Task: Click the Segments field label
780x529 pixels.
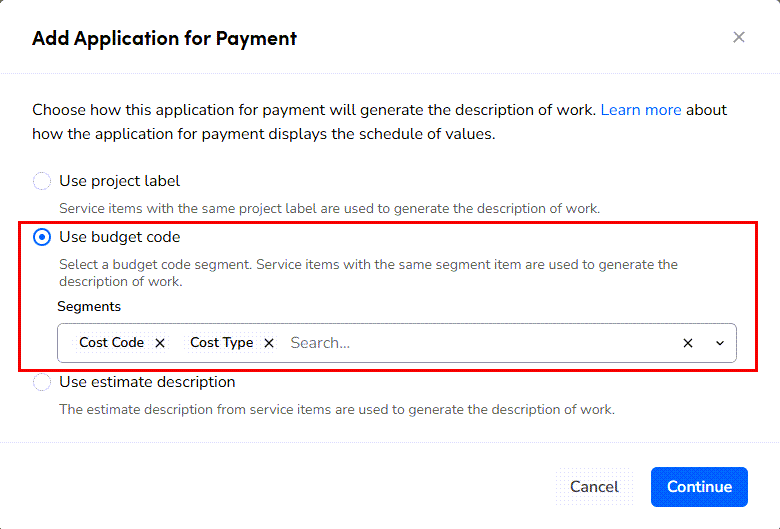Action: pyautogui.click(x=89, y=307)
